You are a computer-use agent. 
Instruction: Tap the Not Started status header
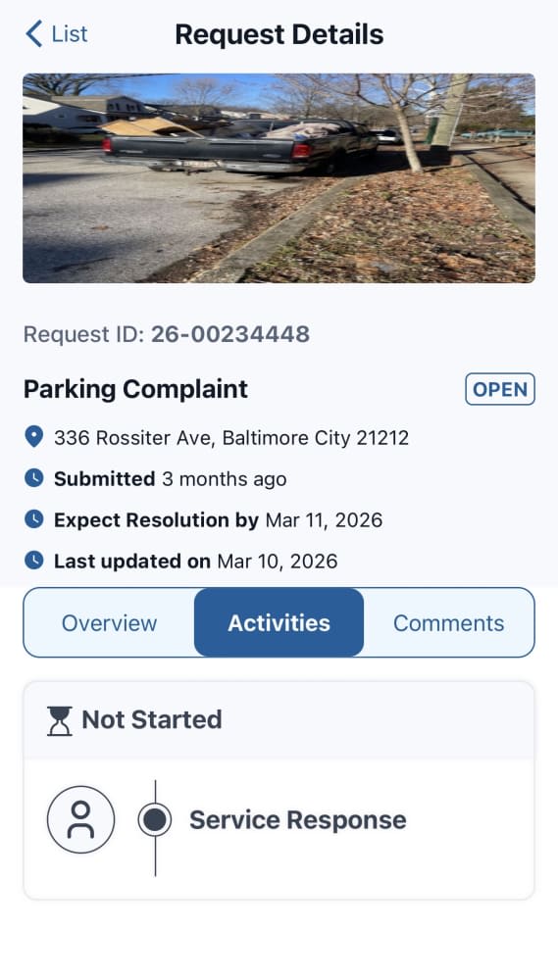coord(279,720)
